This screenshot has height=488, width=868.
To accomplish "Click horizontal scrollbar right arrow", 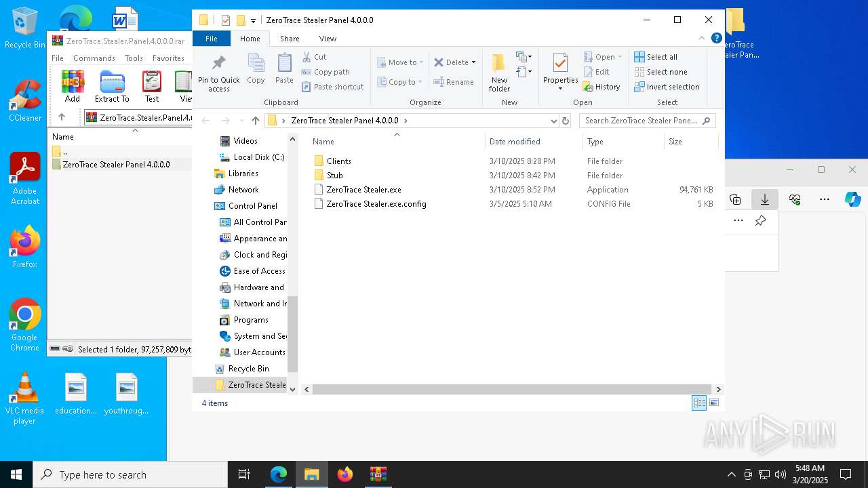I will [x=718, y=389].
